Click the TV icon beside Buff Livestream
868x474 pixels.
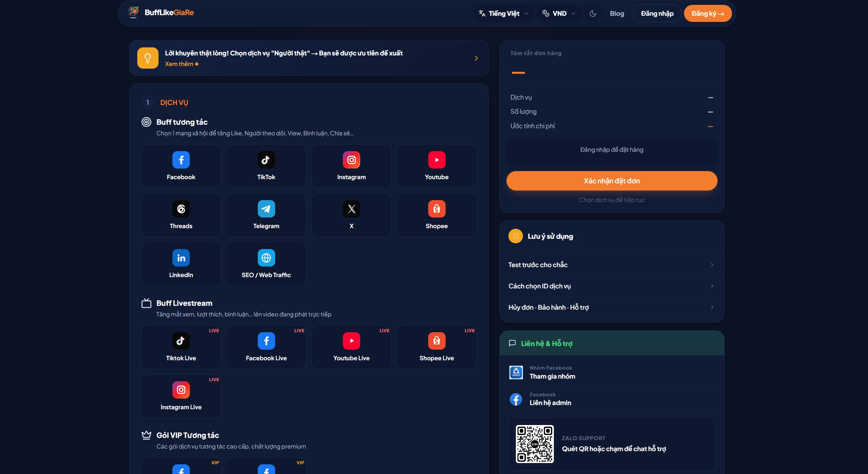click(x=146, y=303)
